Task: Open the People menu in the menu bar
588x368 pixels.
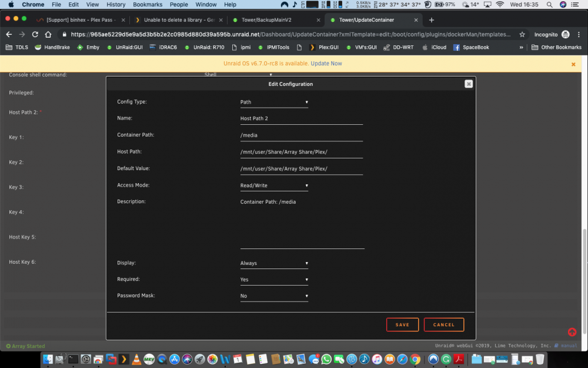Action: [x=179, y=5]
